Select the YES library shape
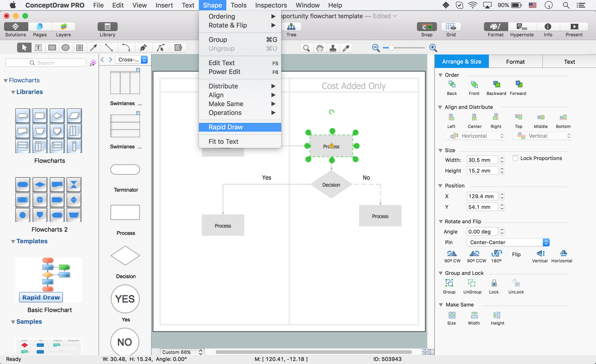 pos(125,299)
